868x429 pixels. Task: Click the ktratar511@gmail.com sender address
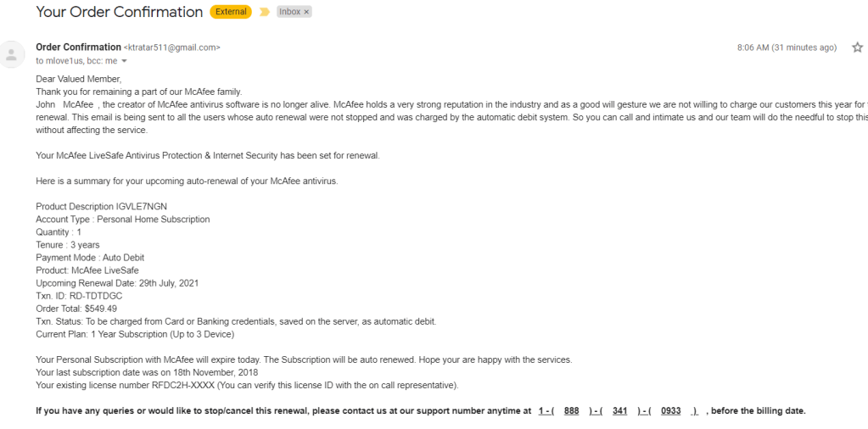(172, 47)
